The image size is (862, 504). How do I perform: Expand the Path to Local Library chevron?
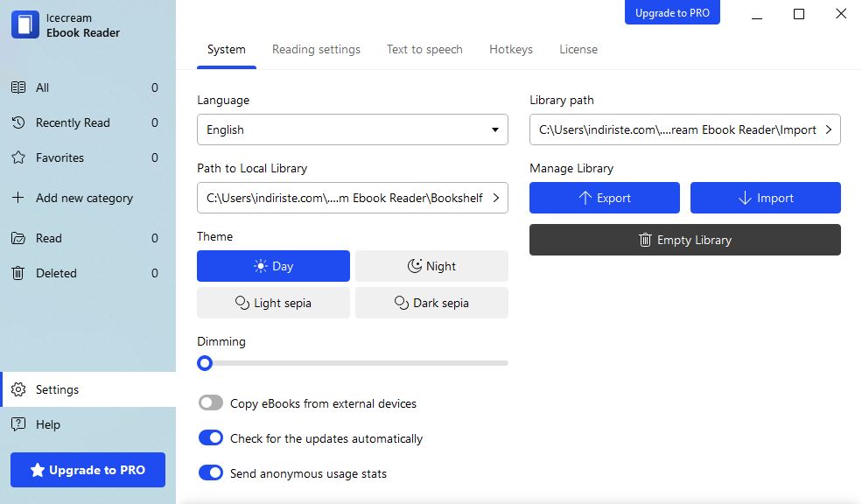pos(496,198)
